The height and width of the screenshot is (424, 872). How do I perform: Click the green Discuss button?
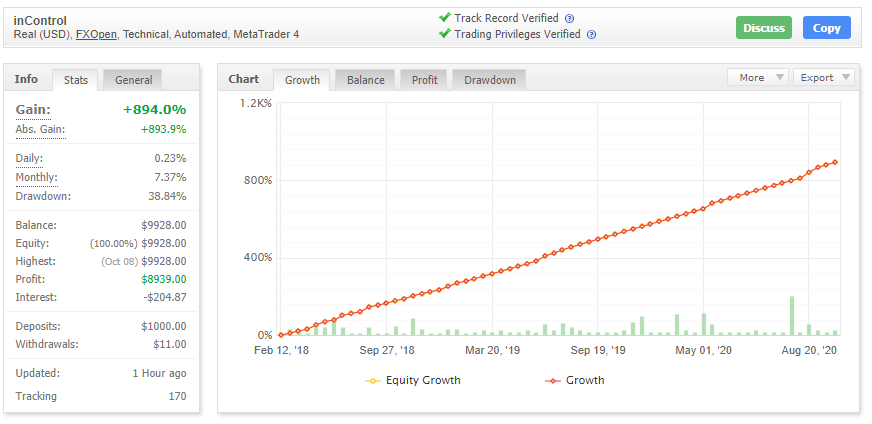pos(764,28)
